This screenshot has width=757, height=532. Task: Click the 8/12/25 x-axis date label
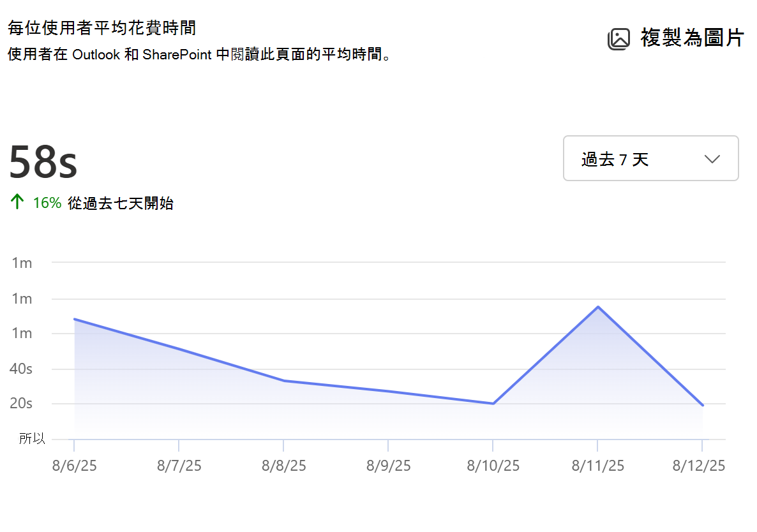[x=698, y=466]
